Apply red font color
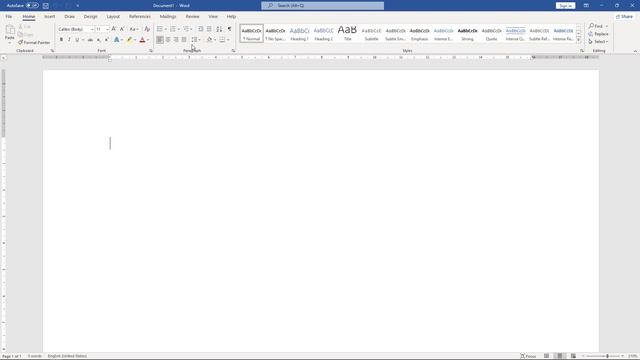Image resolution: width=640 pixels, height=360 pixels. [x=142, y=40]
